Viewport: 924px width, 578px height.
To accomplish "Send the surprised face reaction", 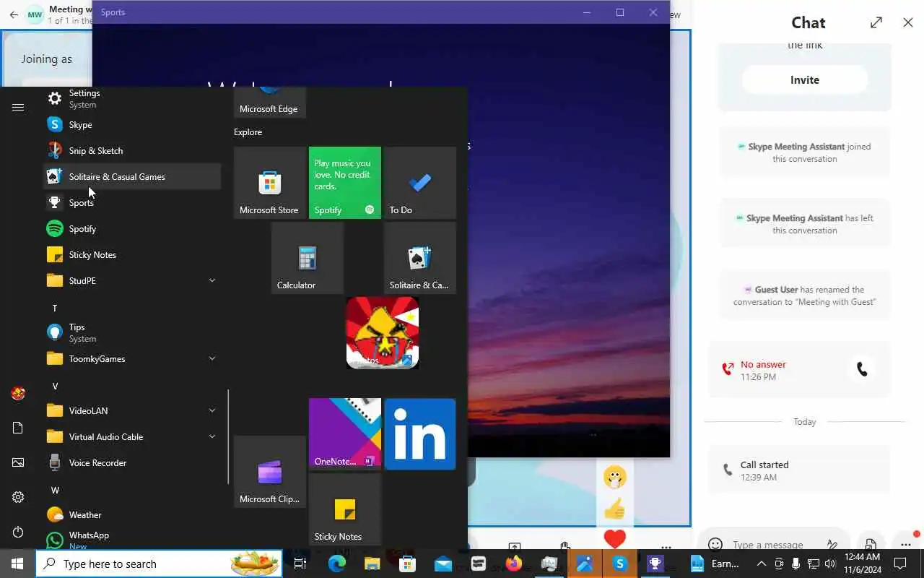I will coord(614,477).
